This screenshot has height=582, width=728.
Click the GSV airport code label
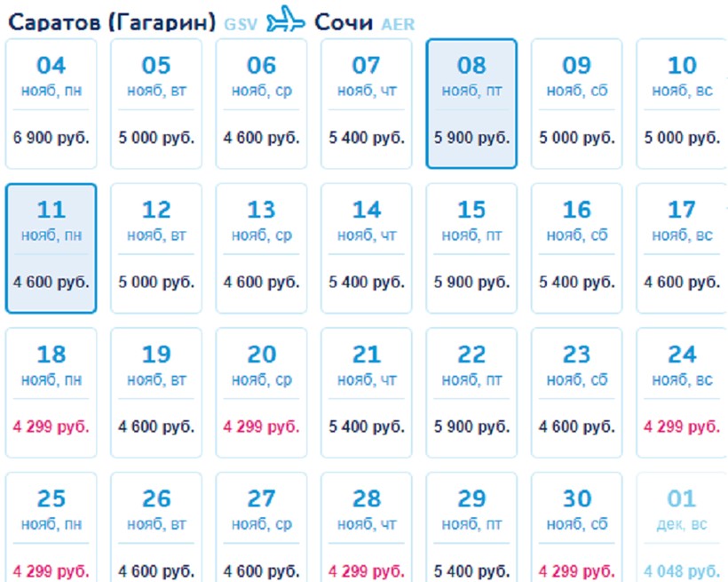coord(241,24)
